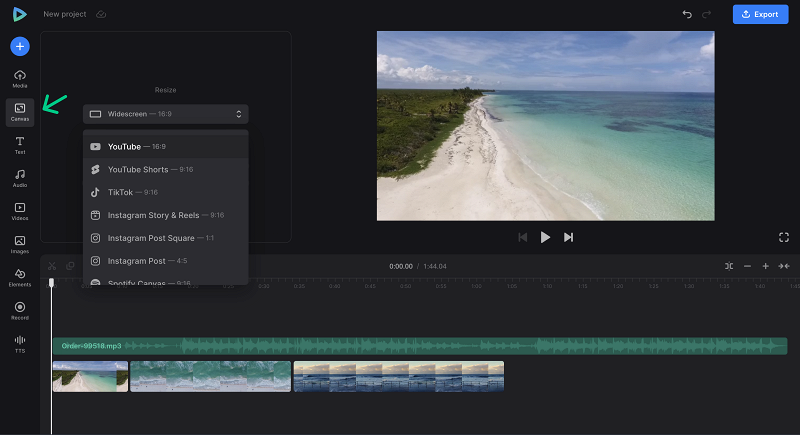Click the scissors split tool

coord(52,266)
